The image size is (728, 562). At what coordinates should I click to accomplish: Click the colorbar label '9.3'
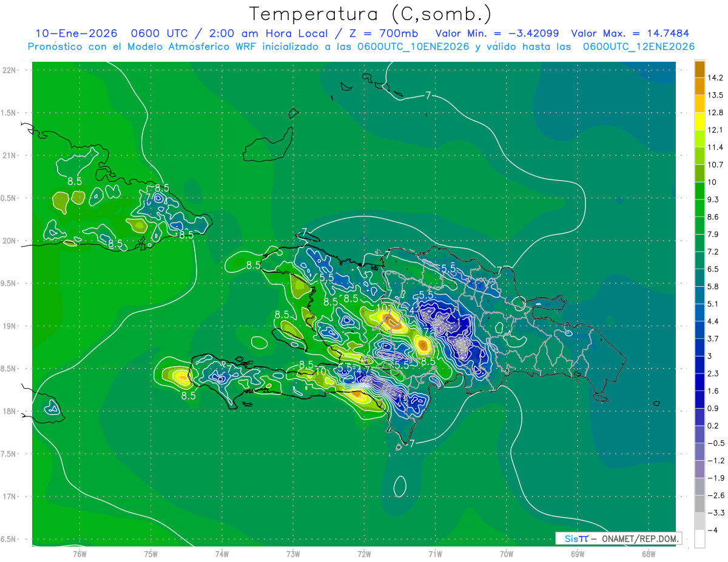coord(713,199)
